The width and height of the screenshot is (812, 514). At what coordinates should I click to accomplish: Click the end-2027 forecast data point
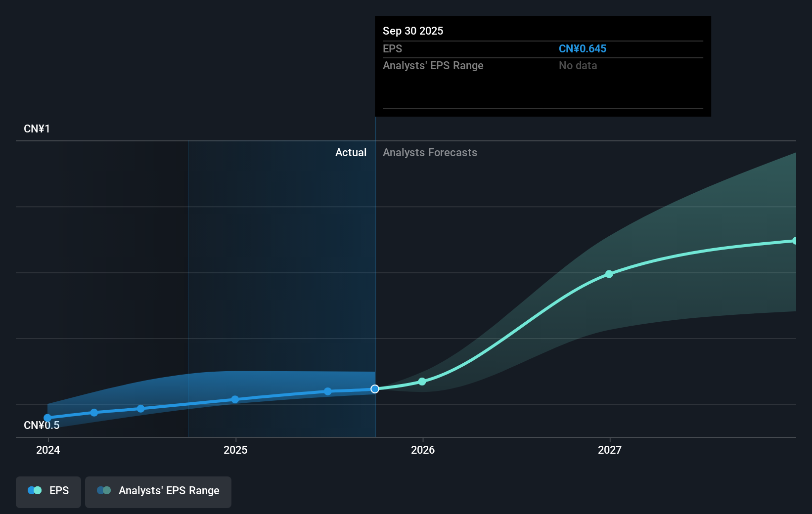tap(795, 241)
